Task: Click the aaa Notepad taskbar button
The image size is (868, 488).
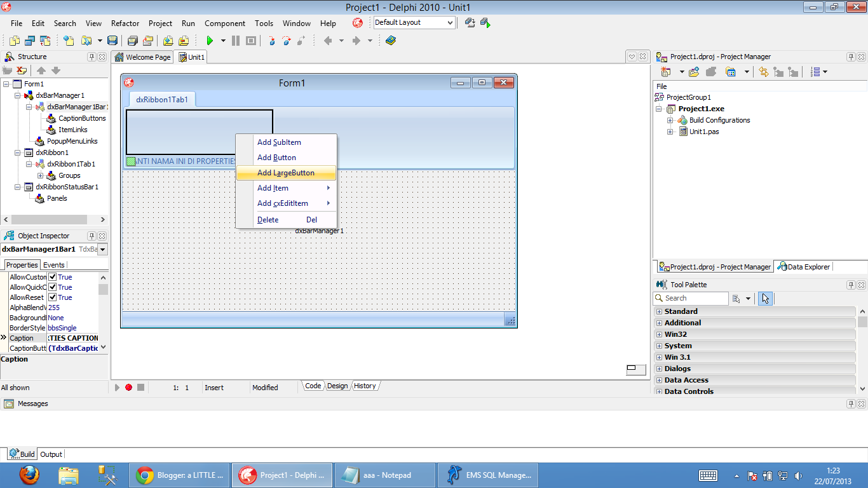Action: tap(384, 475)
